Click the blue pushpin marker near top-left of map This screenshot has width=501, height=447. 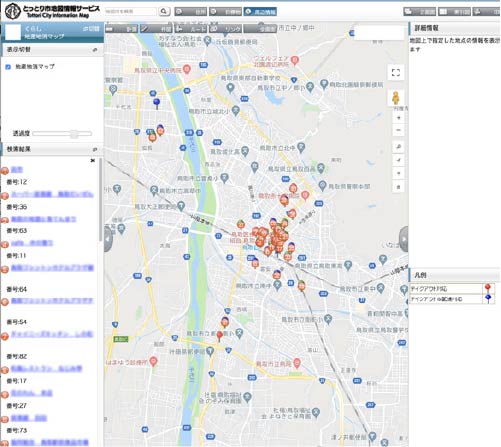click(x=156, y=103)
